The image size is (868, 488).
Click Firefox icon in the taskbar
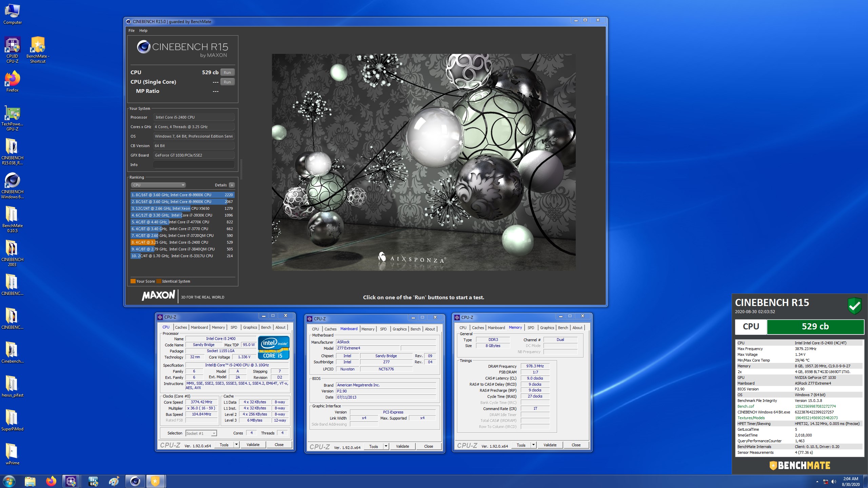click(51, 481)
